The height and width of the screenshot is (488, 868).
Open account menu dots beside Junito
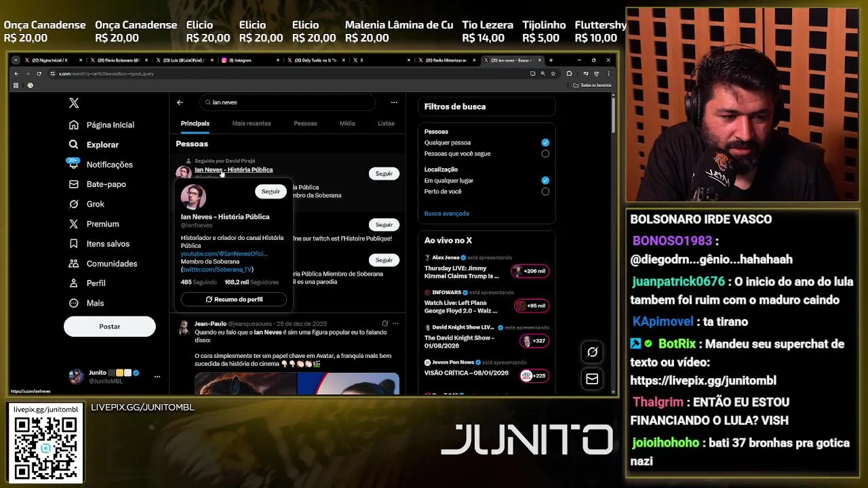(157, 376)
